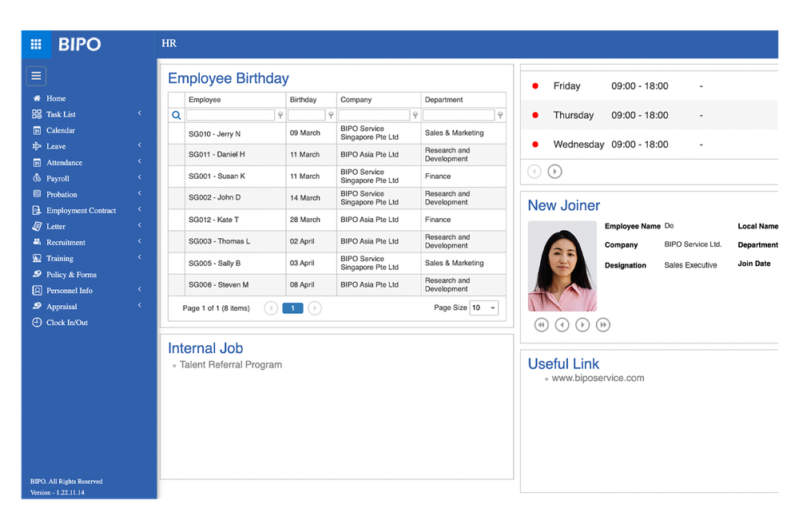Screen dimensions: 799x532
Task: Go to last New Joiner record
Action: click(x=602, y=324)
